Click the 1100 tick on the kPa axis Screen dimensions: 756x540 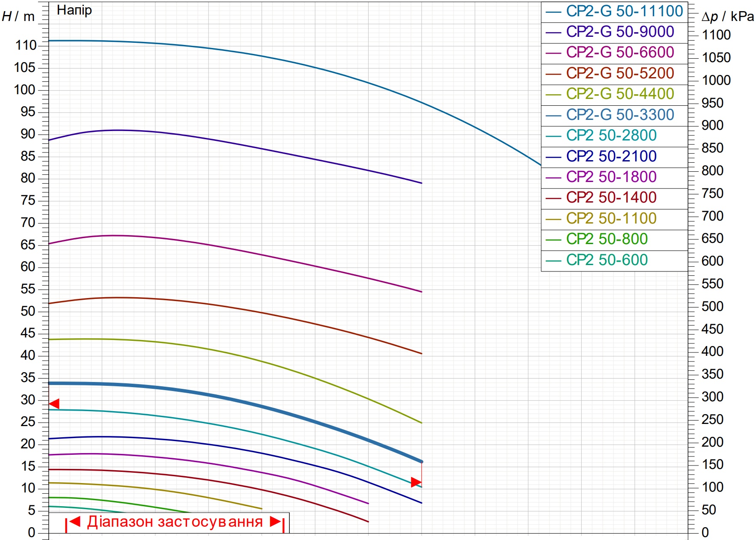click(716, 35)
